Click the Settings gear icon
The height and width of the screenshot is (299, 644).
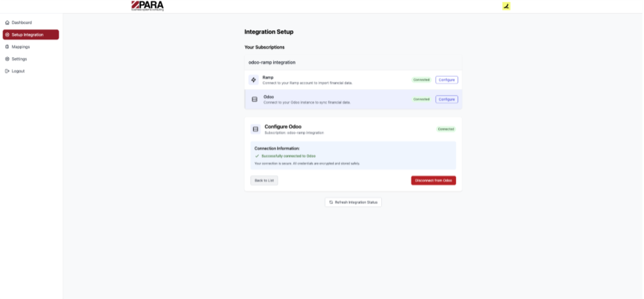pyautogui.click(x=8, y=59)
